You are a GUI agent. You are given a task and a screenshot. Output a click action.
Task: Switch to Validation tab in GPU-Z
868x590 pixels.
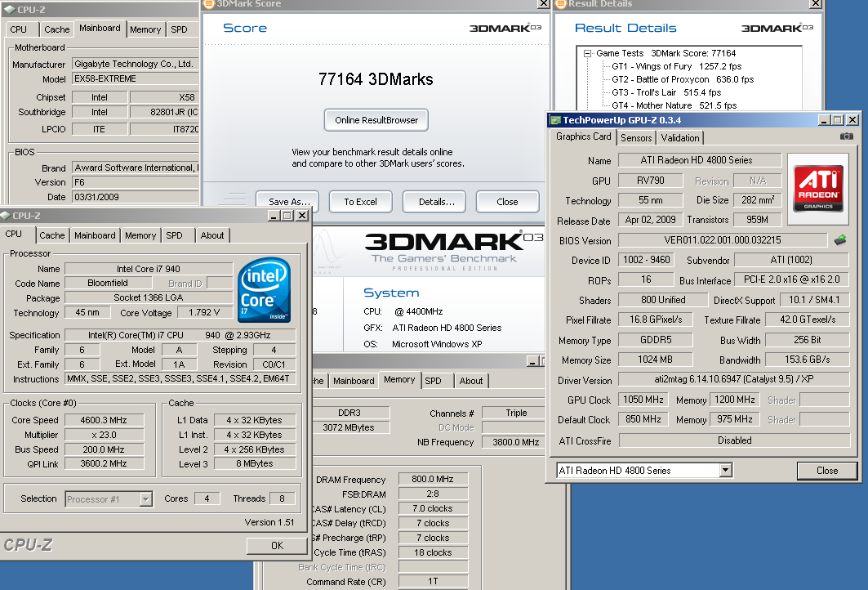680,138
